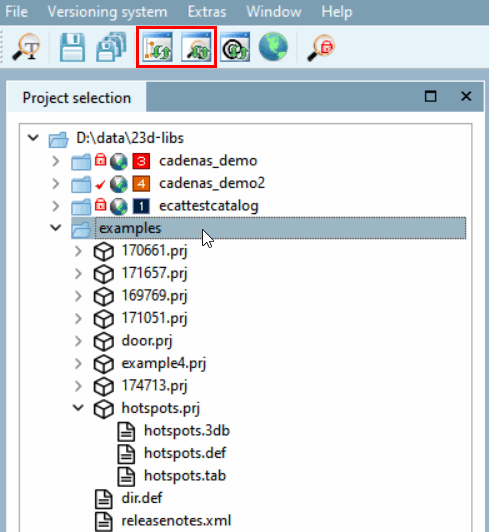Screen dimensions: 489x532
Task: Click the dark blue number 1 badge
Action: pos(141,206)
